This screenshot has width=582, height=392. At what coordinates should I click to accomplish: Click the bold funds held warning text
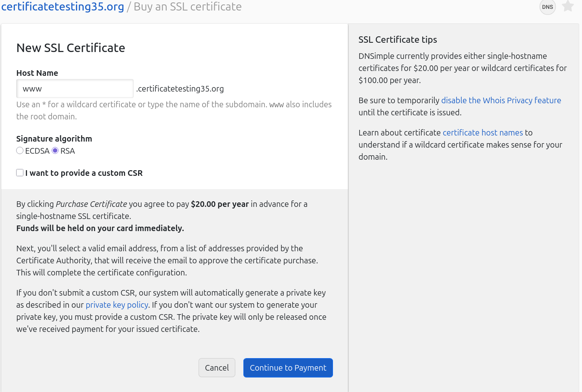100,228
